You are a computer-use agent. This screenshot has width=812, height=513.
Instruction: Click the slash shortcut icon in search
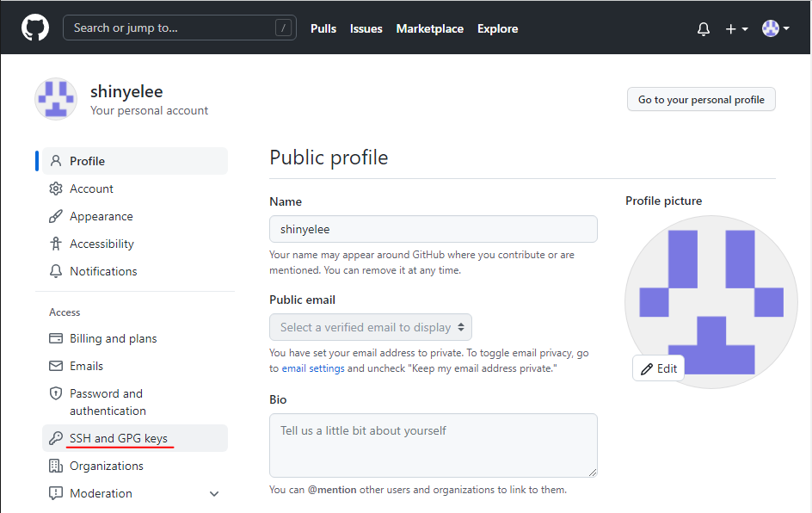click(283, 28)
